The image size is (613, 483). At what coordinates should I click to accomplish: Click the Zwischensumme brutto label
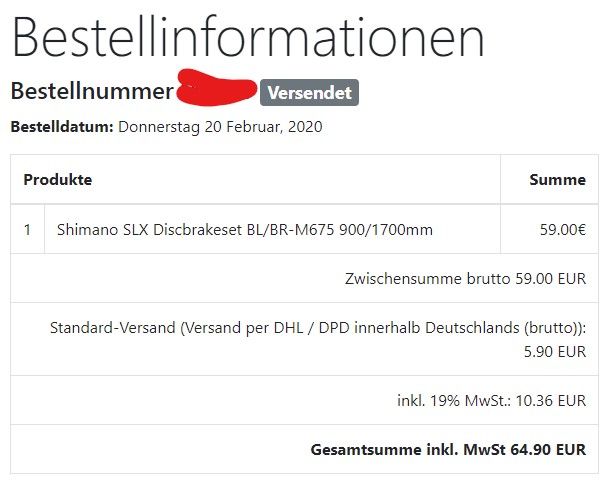[x=420, y=279]
